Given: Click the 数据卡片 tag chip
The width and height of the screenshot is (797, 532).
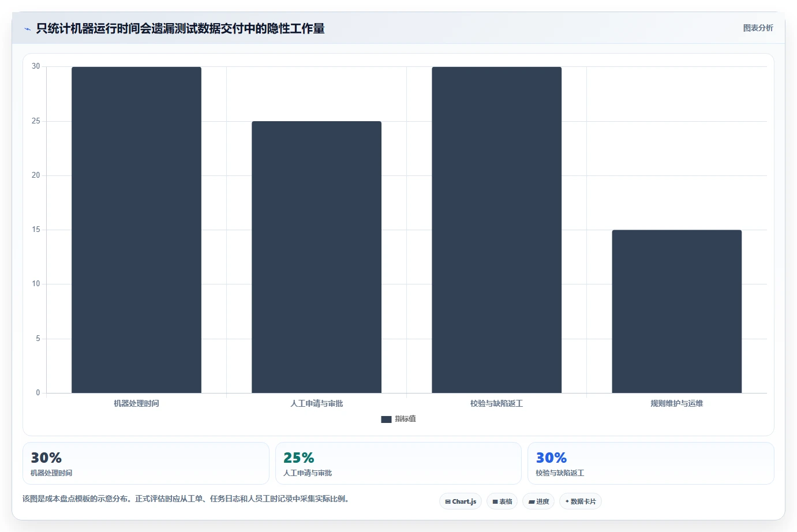Looking at the screenshot, I should (581, 501).
